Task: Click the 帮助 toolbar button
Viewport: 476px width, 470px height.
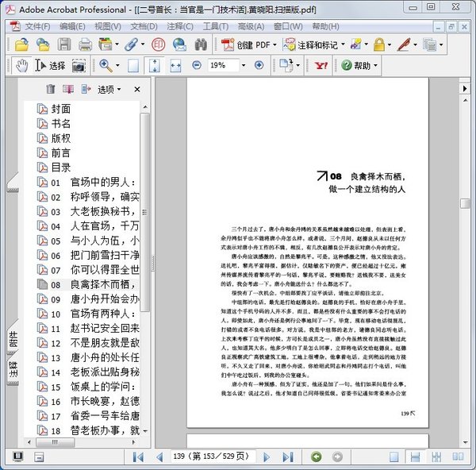Action: pyautogui.click(x=356, y=65)
